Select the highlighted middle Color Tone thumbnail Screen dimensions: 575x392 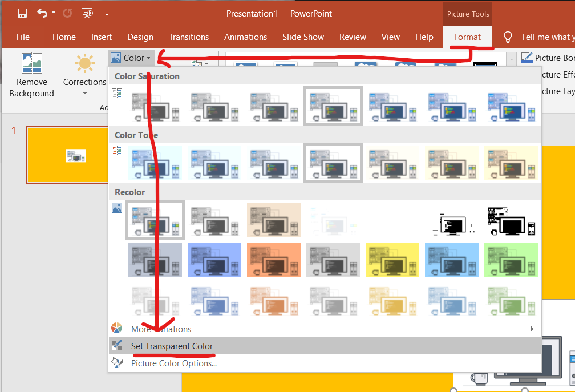tap(333, 163)
